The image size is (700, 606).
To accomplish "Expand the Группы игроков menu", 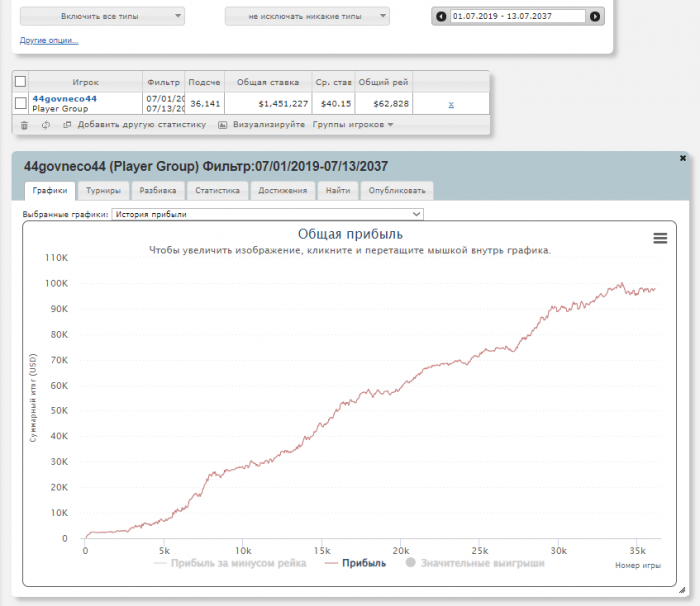I will click(353, 125).
